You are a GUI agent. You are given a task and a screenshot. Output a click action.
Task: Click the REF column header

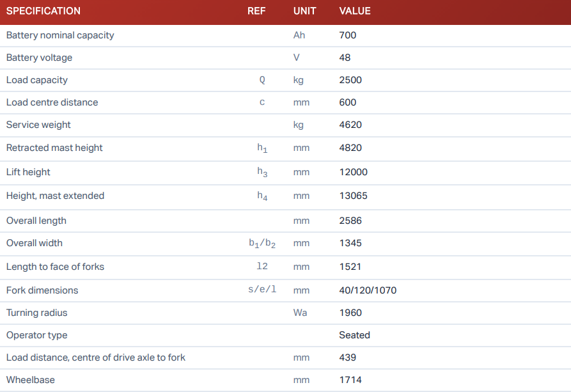click(256, 11)
